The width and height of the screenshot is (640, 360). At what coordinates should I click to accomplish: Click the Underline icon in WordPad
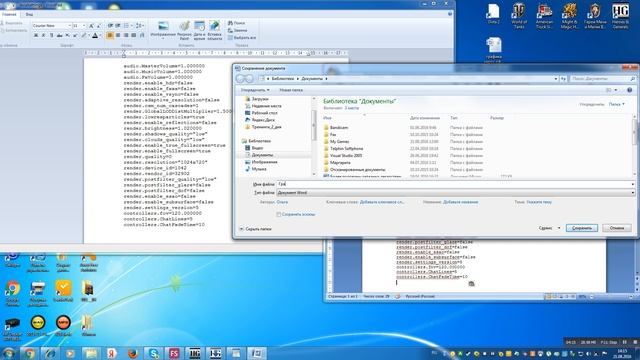coord(51,36)
